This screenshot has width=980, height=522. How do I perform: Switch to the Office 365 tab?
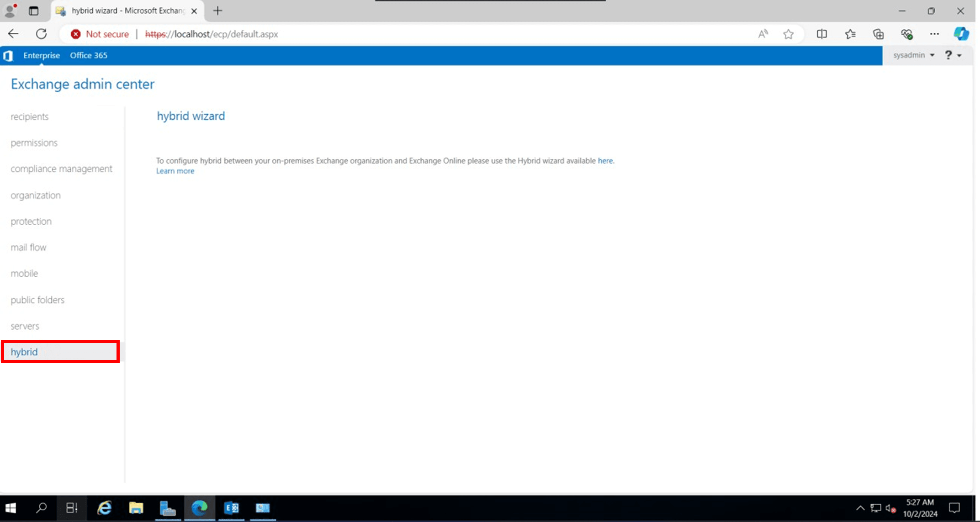coord(89,55)
